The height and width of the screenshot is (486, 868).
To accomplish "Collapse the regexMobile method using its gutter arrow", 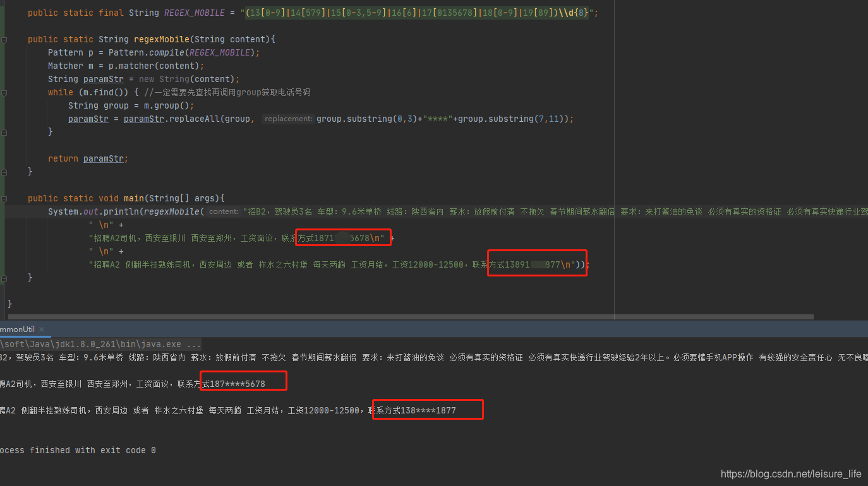I will pyautogui.click(x=4, y=39).
